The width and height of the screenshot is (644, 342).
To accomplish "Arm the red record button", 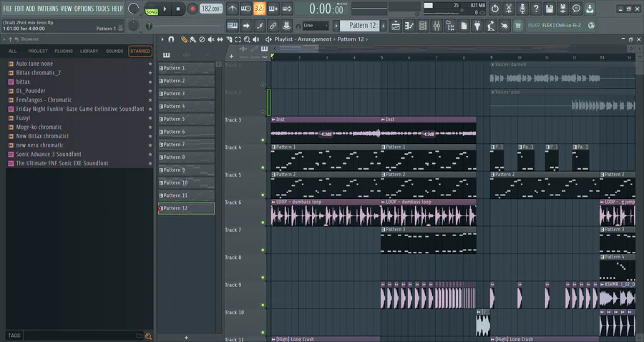I will pyautogui.click(x=192, y=9).
